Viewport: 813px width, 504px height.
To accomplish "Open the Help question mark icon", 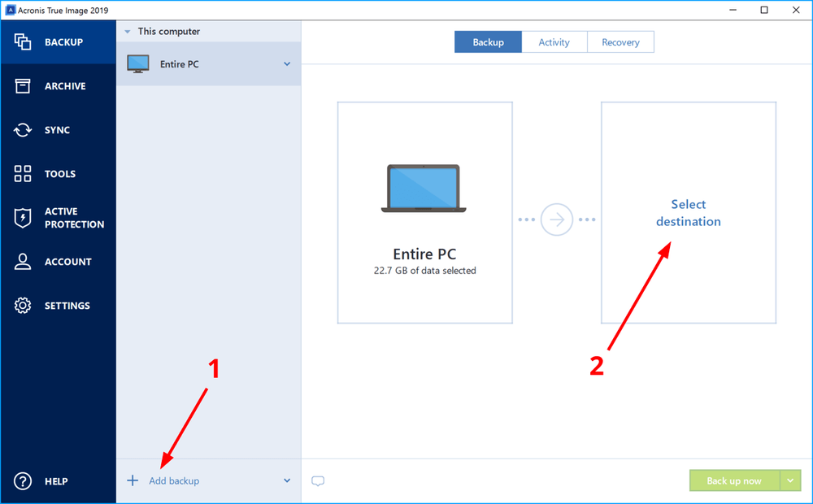I will point(22,481).
